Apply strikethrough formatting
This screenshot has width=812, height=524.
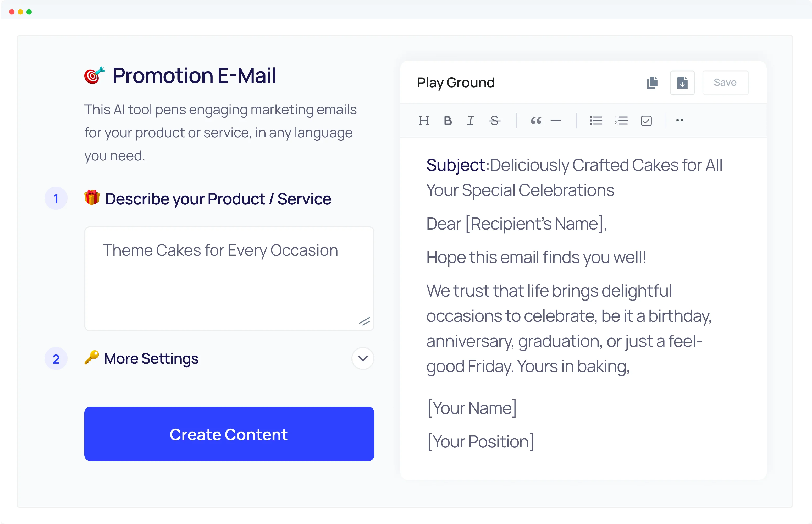click(x=494, y=121)
